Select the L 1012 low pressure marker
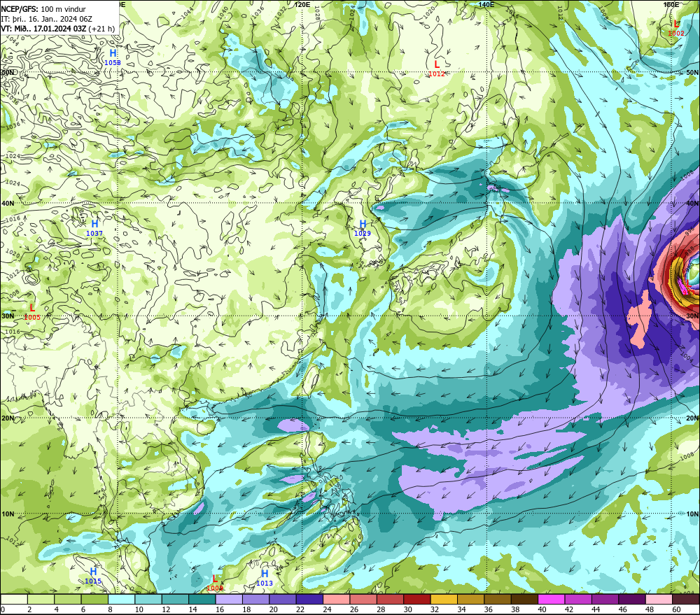Image resolution: width=700 pixels, height=615 pixels. tap(437, 69)
